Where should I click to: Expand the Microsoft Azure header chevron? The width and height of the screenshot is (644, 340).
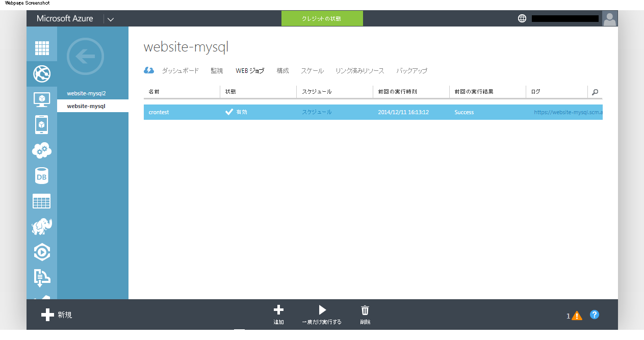click(x=111, y=19)
